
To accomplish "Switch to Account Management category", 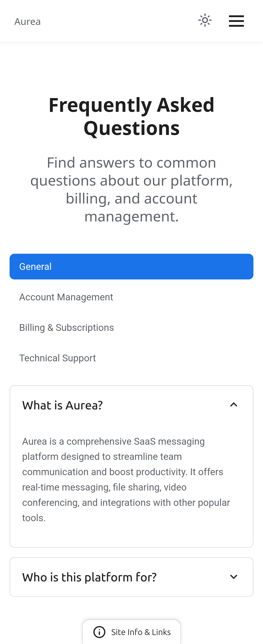I will pos(66,297).
